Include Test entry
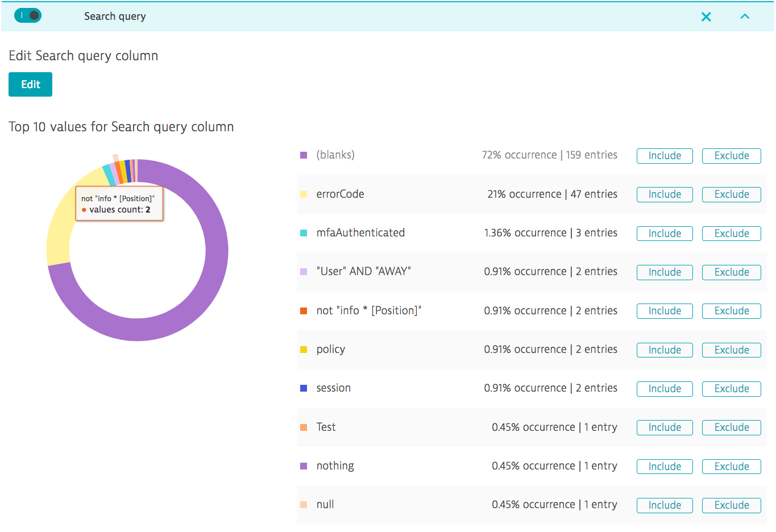 (x=665, y=427)
